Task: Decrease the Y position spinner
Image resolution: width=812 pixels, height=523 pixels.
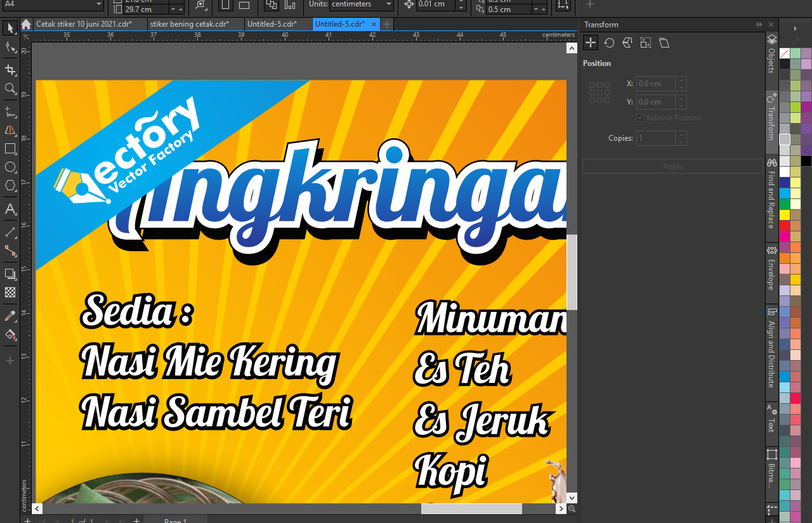Action: click(x=681, y=105)
